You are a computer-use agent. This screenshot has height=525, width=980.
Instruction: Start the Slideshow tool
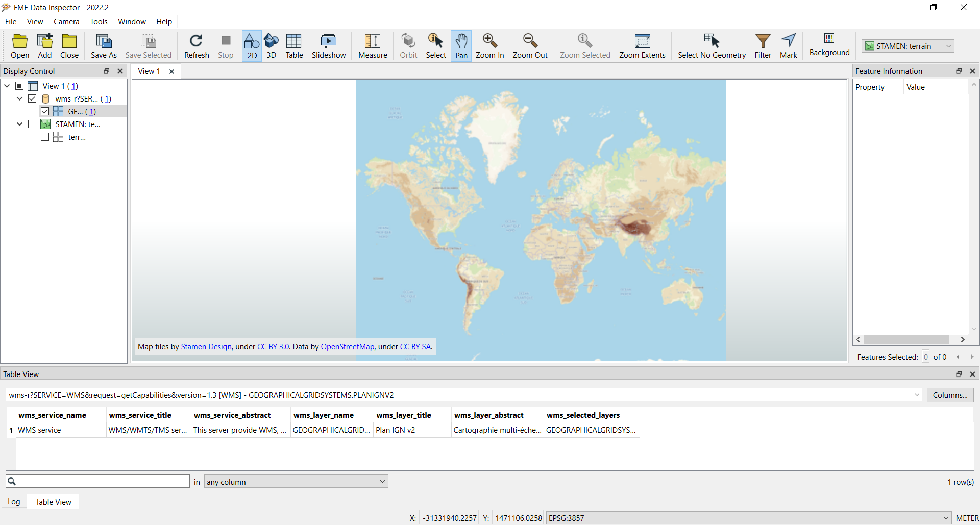pyautogui.click(x=329, y=46)
